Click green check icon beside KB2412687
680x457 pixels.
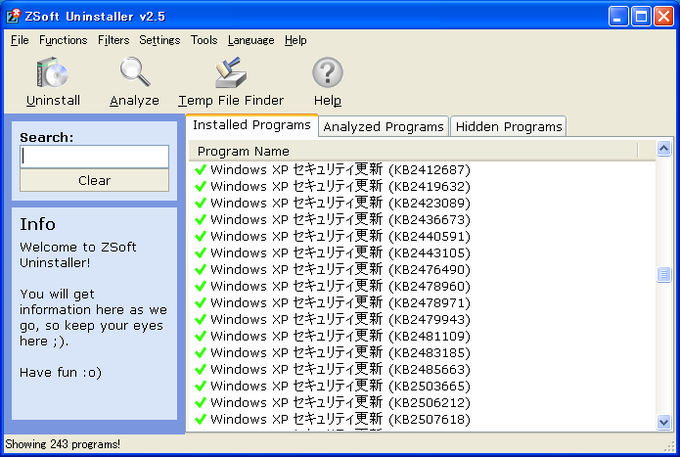(200, 170)
